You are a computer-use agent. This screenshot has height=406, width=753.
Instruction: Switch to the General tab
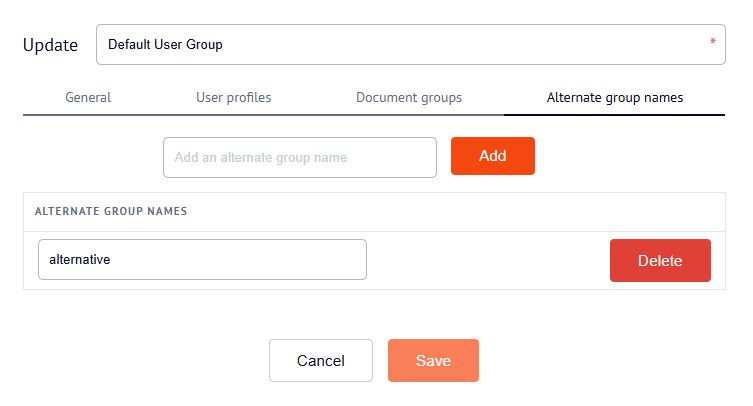tap(88, 98)
